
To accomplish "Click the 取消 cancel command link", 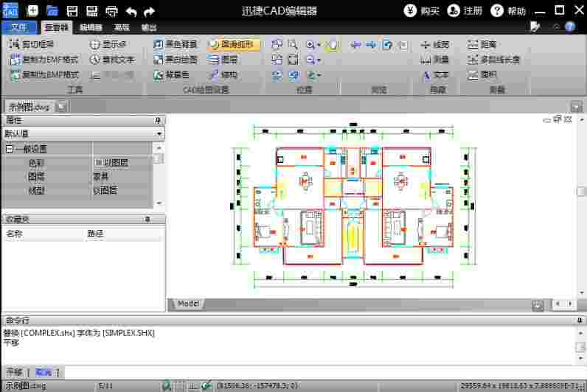I will (44, 373).
